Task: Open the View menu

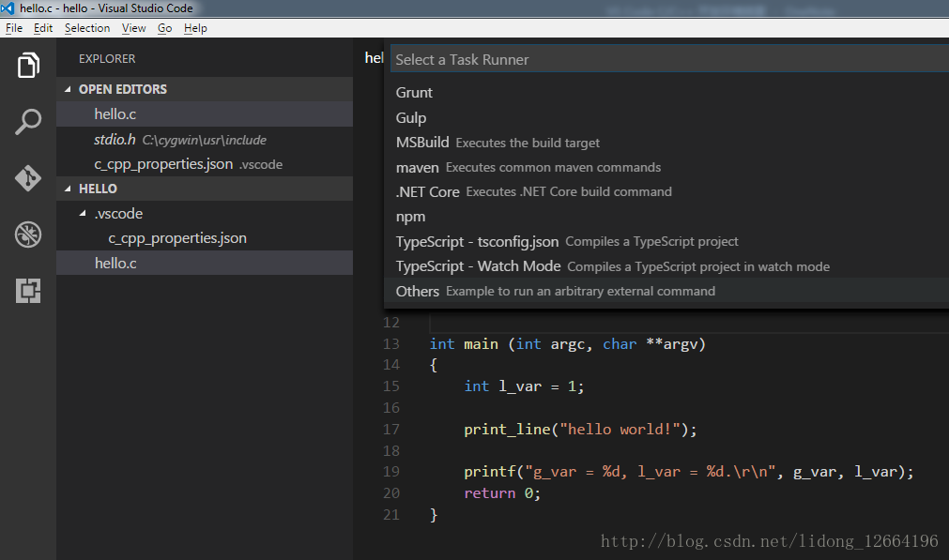Action: [133, 28]
